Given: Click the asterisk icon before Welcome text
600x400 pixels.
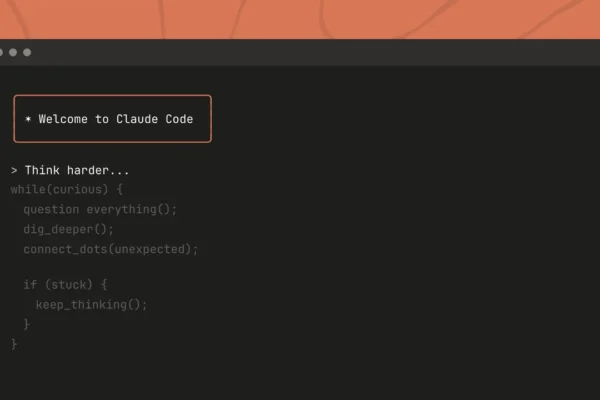Looking at the screenshot, I should 28,120.
